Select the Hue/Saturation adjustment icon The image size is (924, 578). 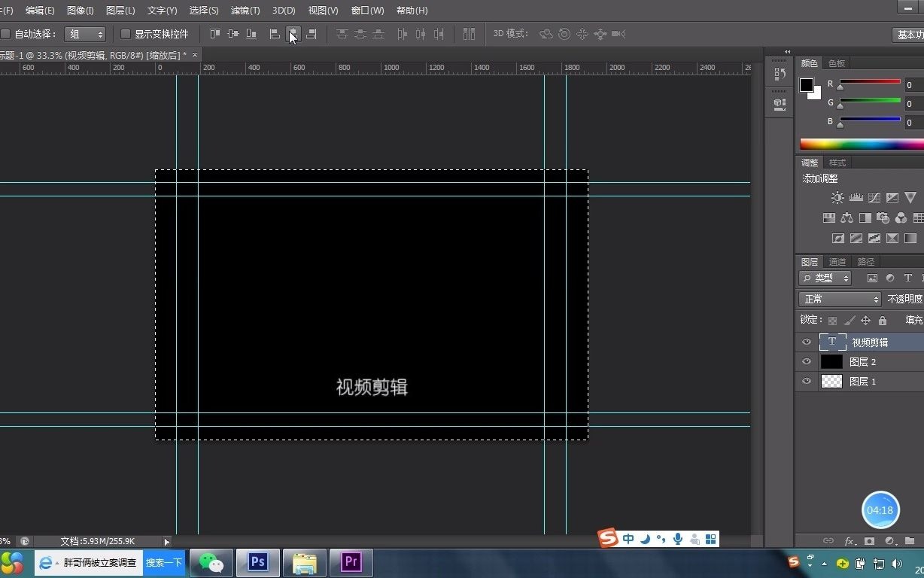click(x=828, y=218)
